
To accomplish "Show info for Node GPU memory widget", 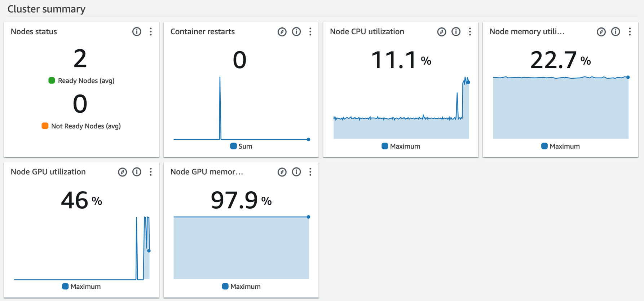I will [x=296, y=172].
